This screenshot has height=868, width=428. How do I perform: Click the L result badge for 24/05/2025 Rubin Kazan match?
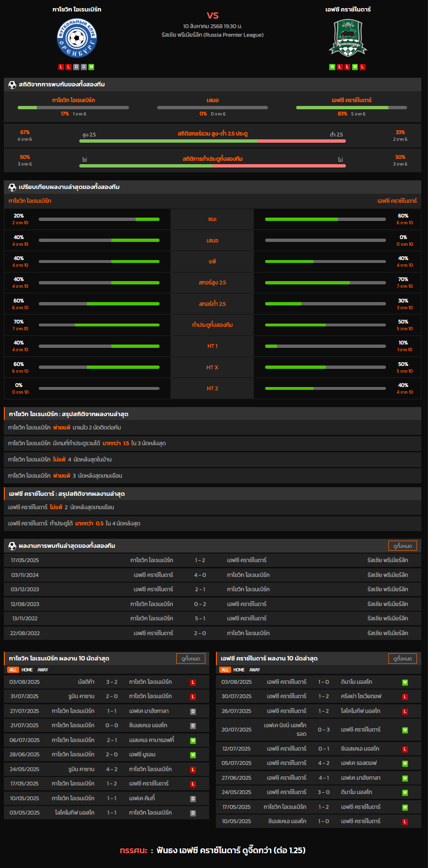[193, 770]
